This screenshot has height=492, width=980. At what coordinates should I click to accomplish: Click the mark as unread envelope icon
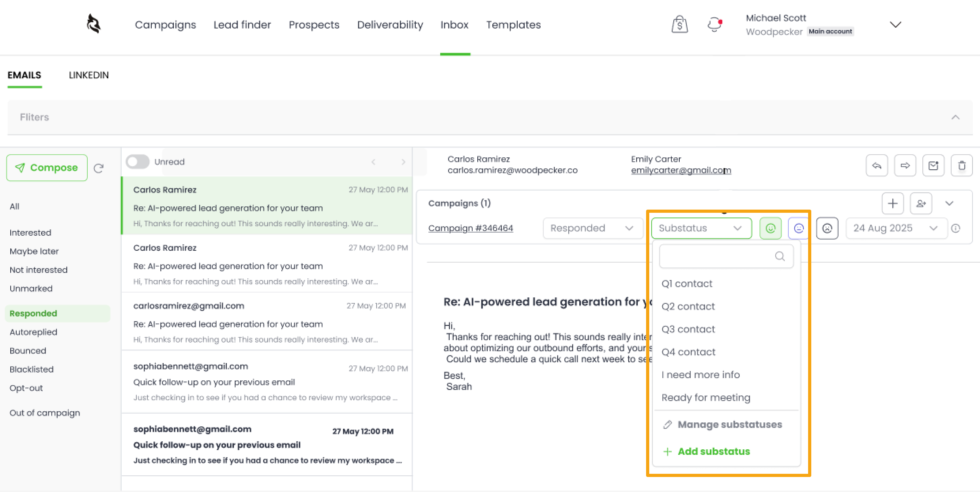tap(933, 166)
